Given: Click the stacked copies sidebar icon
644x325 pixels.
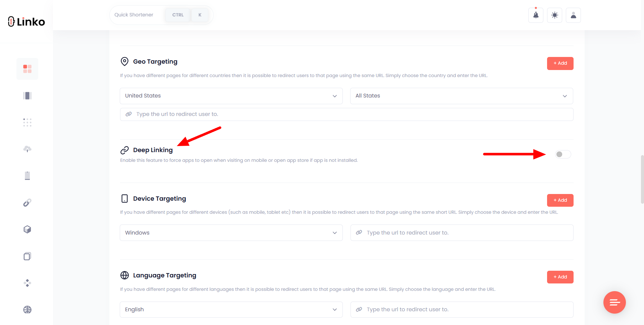Looking at the screenshot, I should (27, 256).
